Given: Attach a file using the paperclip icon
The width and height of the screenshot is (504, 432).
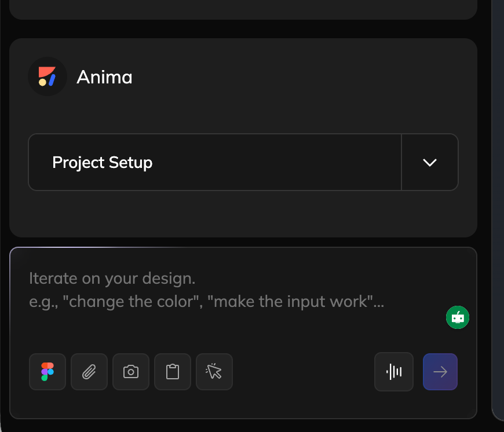Looking at the screenshot, I should point(89,372).
